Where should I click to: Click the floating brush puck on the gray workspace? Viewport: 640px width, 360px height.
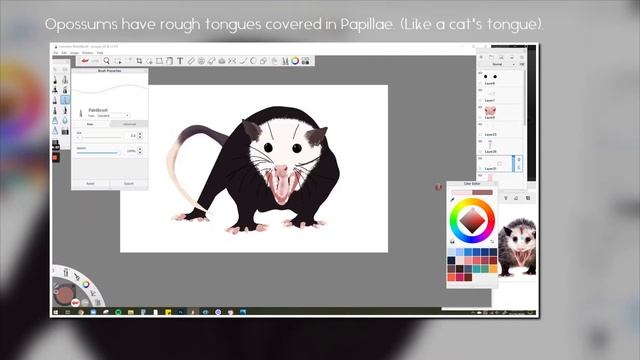pos(438,187)
